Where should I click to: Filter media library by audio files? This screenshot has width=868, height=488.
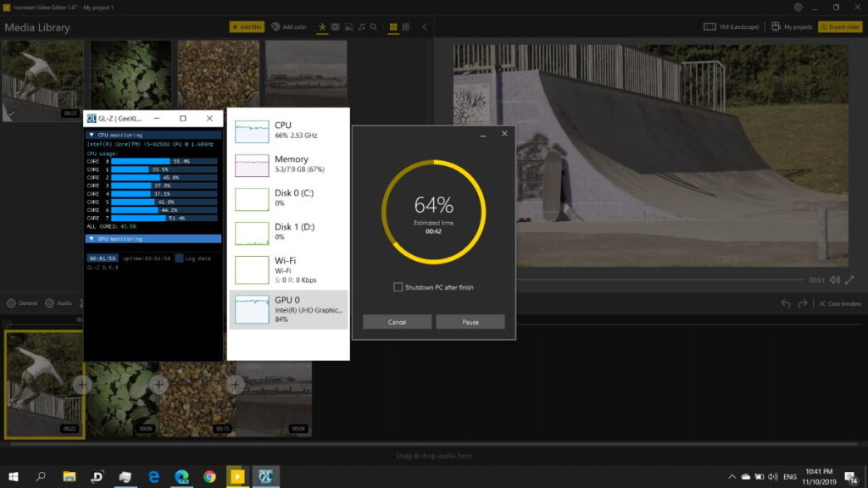(x=362, y=27)
